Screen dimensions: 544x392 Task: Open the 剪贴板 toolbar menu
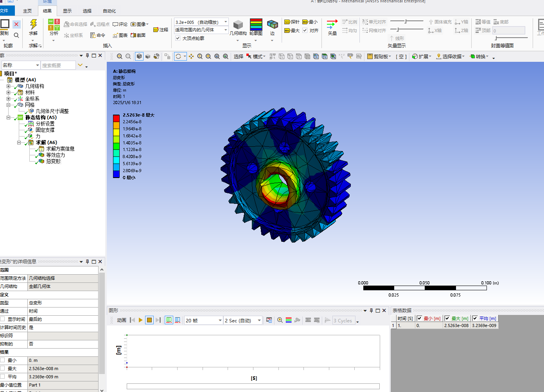click(379, 56)
